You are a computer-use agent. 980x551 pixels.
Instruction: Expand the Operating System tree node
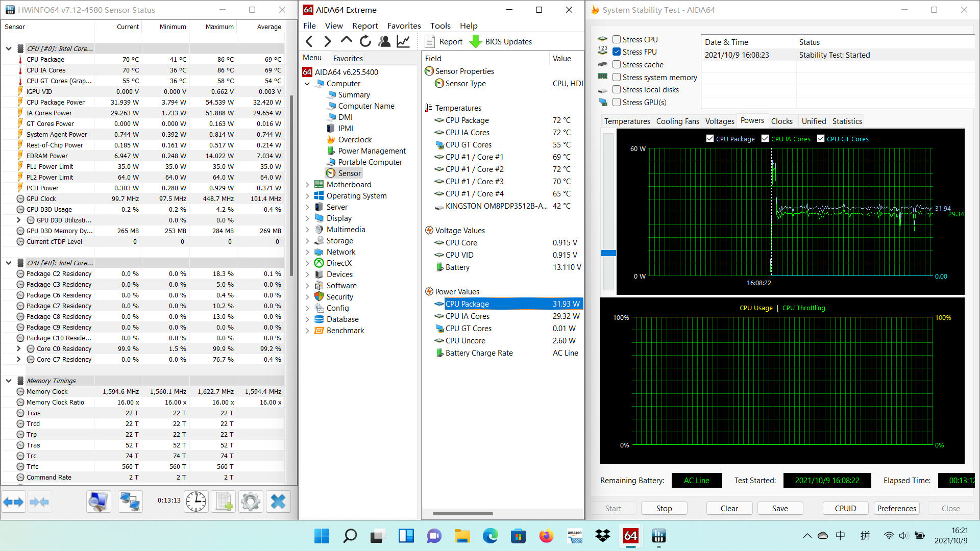point(307,196)
